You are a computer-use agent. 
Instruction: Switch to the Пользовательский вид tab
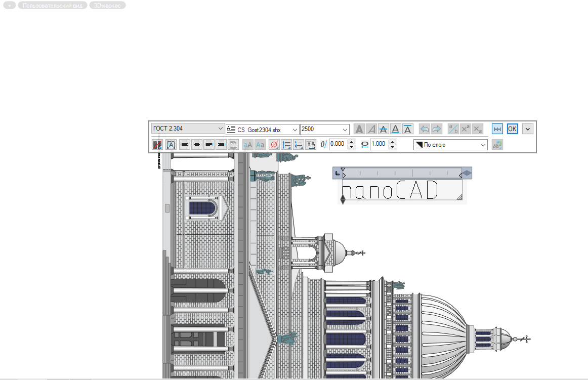tap(52, 5)
